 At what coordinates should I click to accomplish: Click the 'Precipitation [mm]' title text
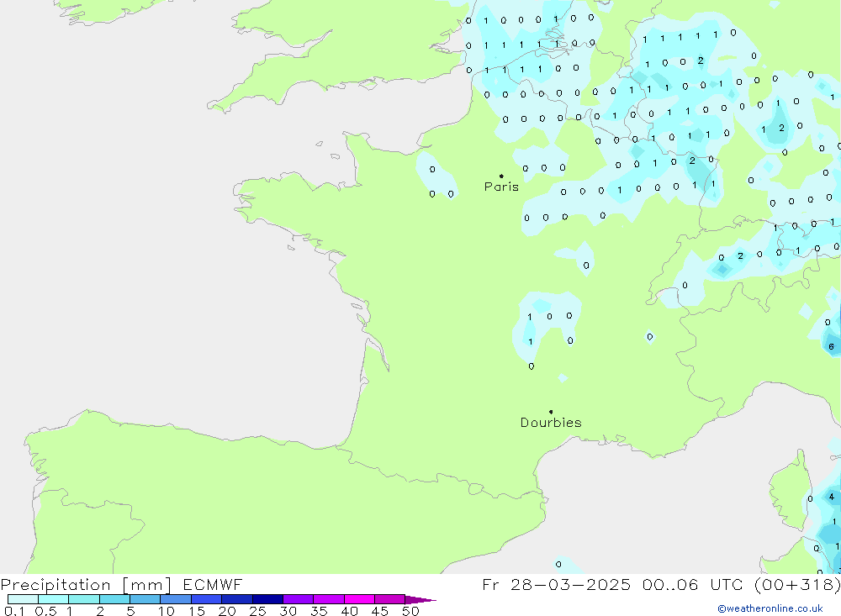[86, 584]
